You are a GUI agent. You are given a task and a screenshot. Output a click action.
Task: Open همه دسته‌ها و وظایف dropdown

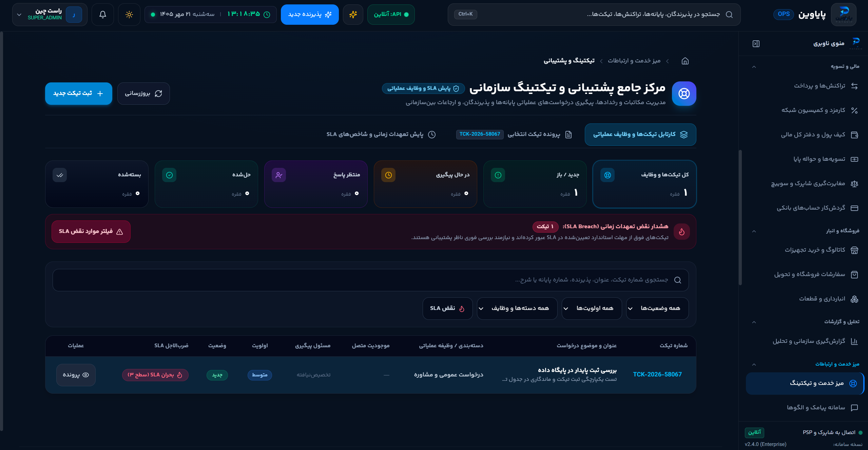(517, 308)
